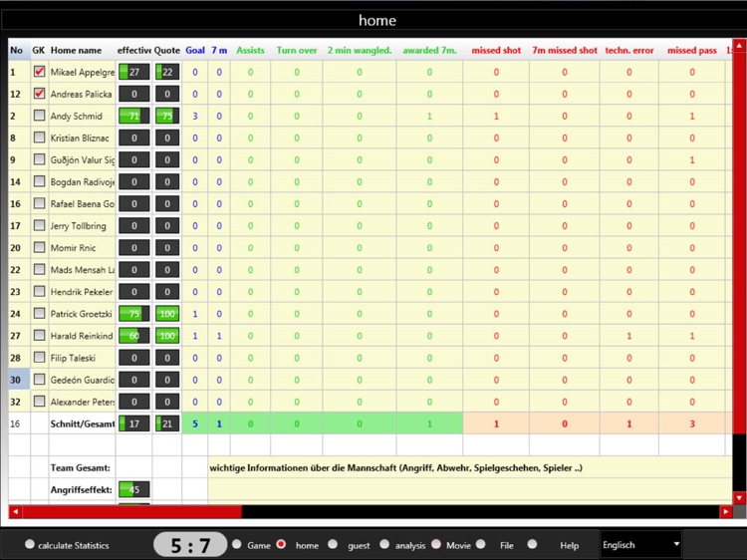Select the Patrick Groetzki player name
The image size is (747, 560).
click(82, 314)
